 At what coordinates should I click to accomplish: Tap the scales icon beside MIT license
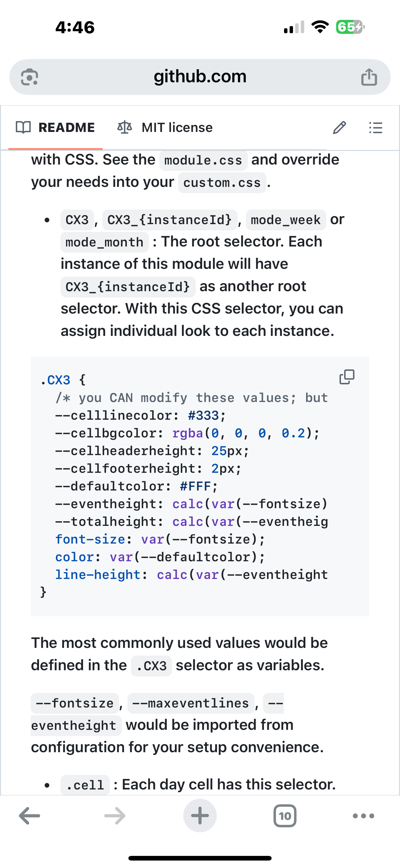click(125, 128)
